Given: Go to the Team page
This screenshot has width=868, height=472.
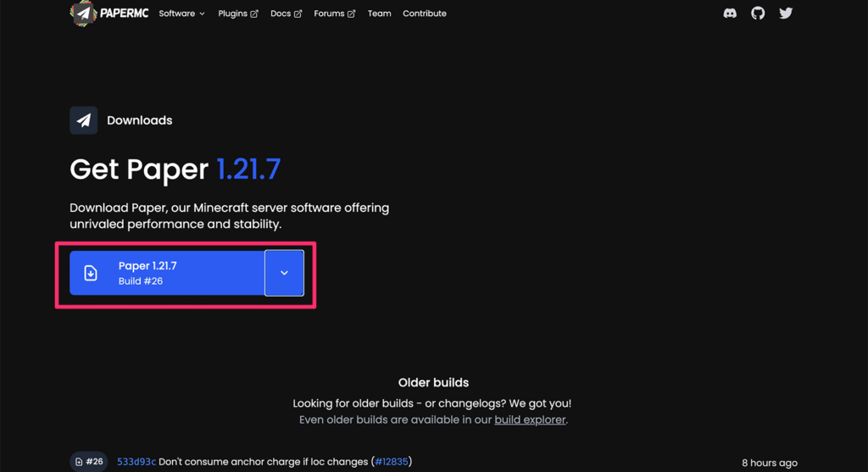Looking at the screenshot, I should (379, 14).
